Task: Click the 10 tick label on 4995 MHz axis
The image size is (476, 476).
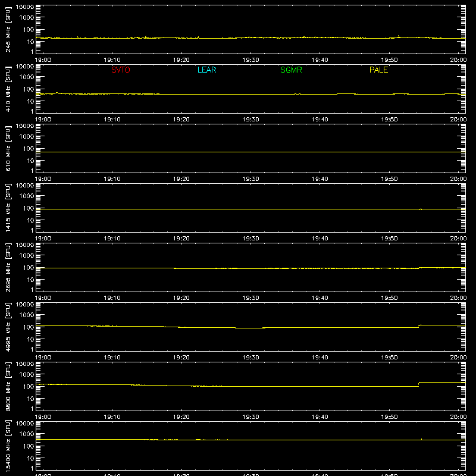Action: pos(30,339)
